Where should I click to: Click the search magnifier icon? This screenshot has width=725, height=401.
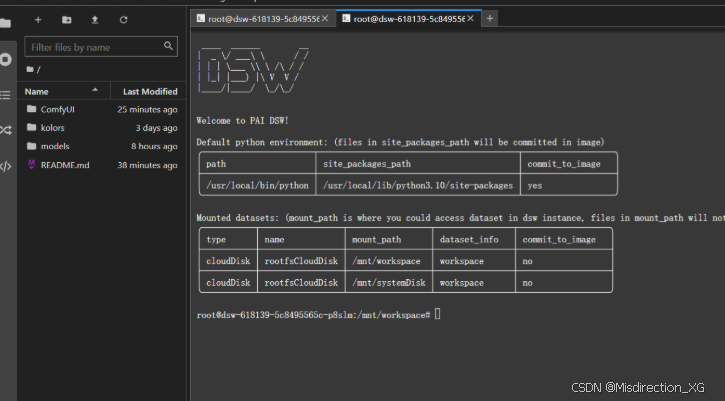168,46
